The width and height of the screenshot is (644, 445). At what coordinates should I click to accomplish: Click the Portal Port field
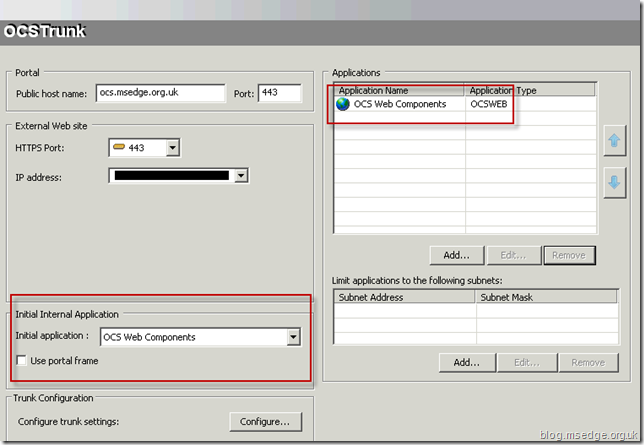click(280, 93)
